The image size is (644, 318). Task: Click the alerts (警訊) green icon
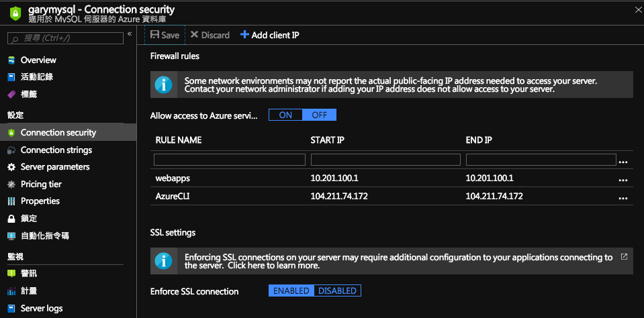tap(11, 273)
